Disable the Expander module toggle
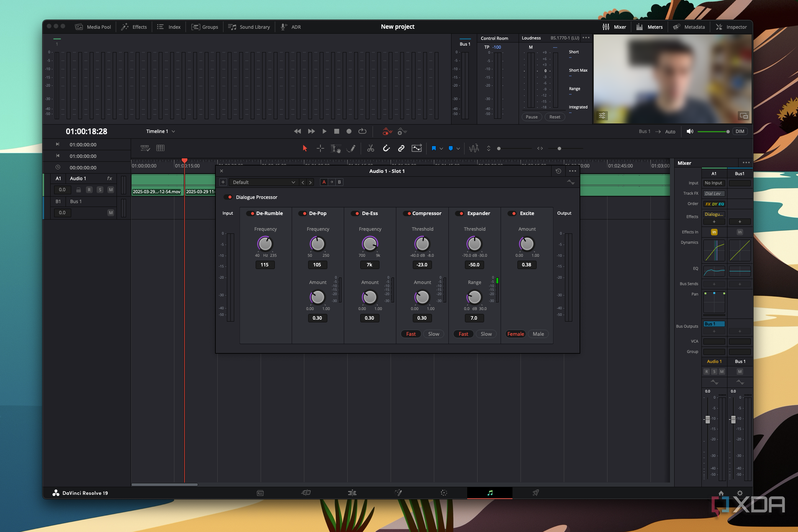Image resolution: width=798 pixels, height=532 pixels. [460, 213]
